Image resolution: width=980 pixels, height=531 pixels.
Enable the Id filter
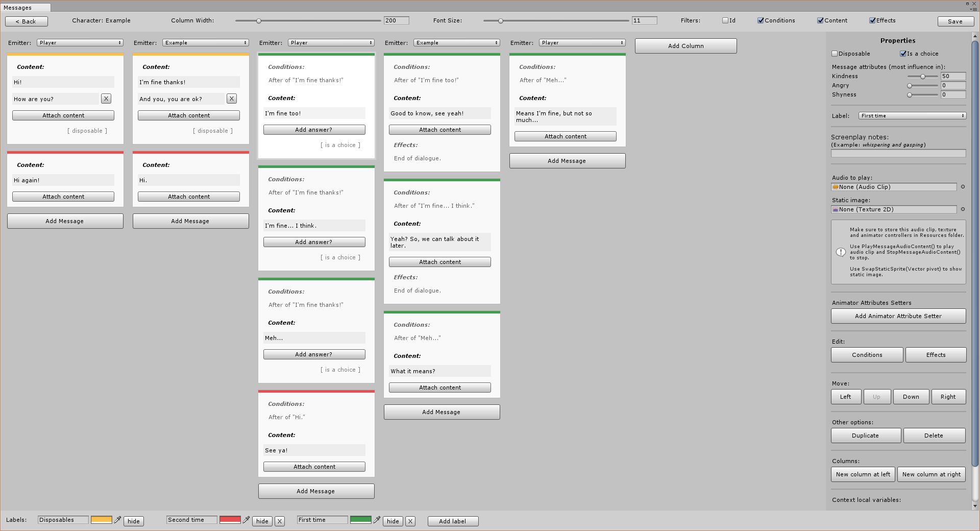tap(725, 20)
